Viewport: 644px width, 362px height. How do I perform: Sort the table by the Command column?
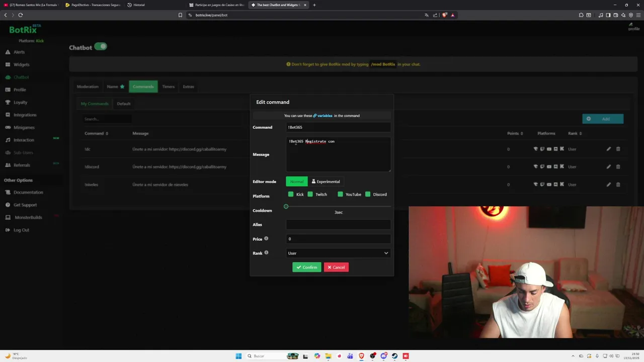96,133
